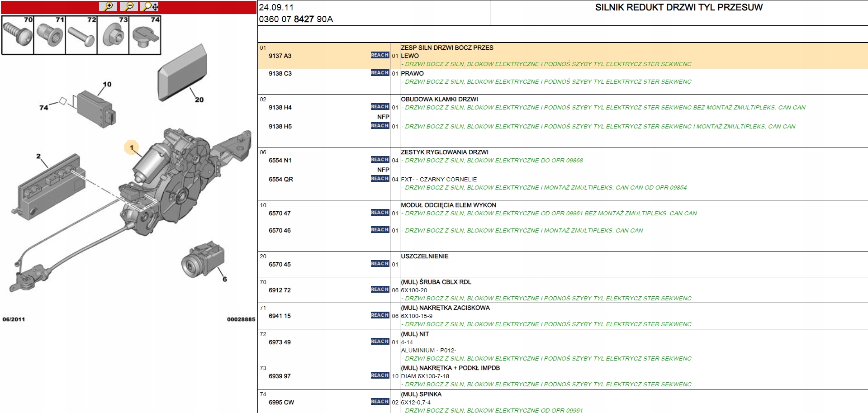Click the zoom in magnifier icon
The width and height of the screenshot is (868, 413).
tap(108, 6)
